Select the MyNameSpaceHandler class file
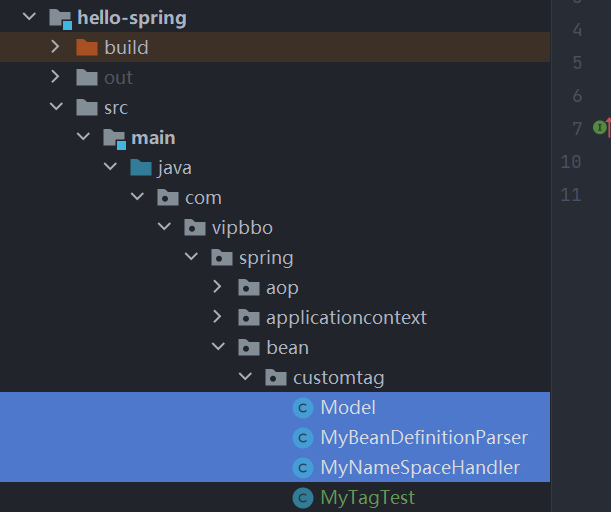This screenshot has width=611, height=512. [420, 468]
